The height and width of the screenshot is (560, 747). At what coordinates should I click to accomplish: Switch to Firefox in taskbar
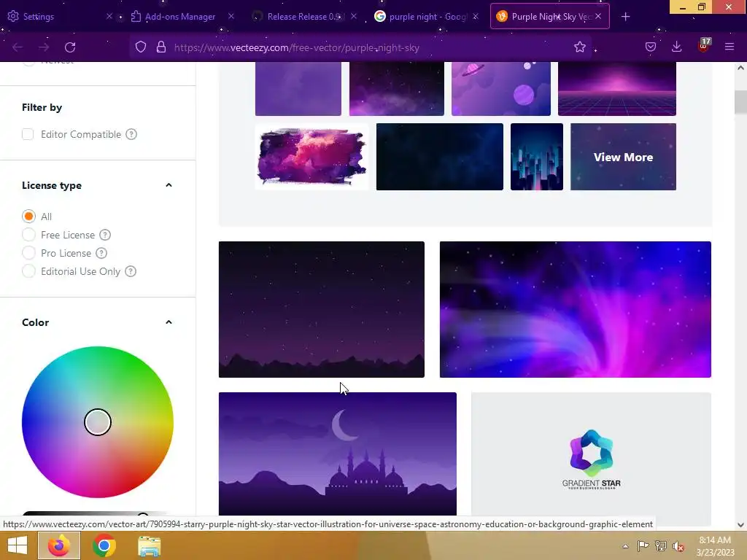pyautogui.click(x=59, y=545)
